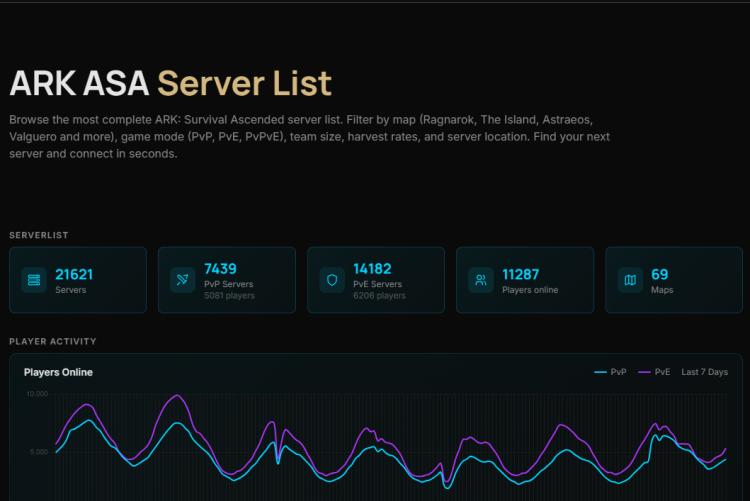Click the people icon in Players online card
The height and width of the screenshot is (501, 750).
(x=481, y=280)
